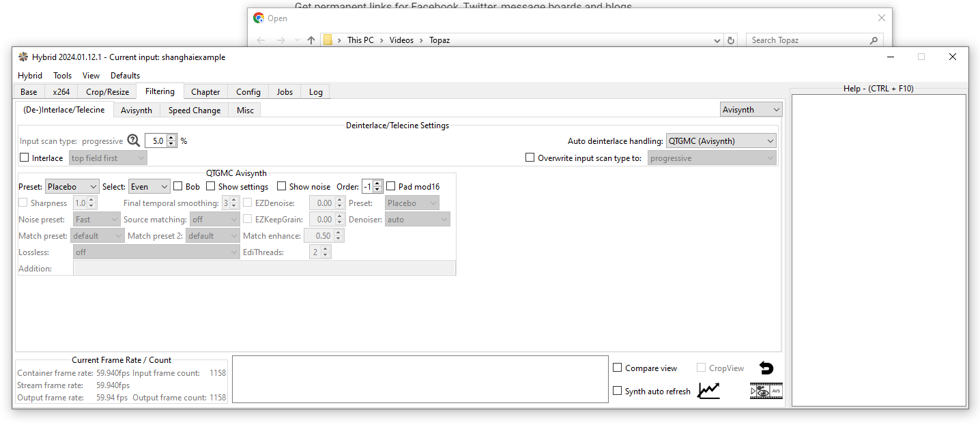
Task: Click the back arrow in Open dialog
Action: pos(261,40)
